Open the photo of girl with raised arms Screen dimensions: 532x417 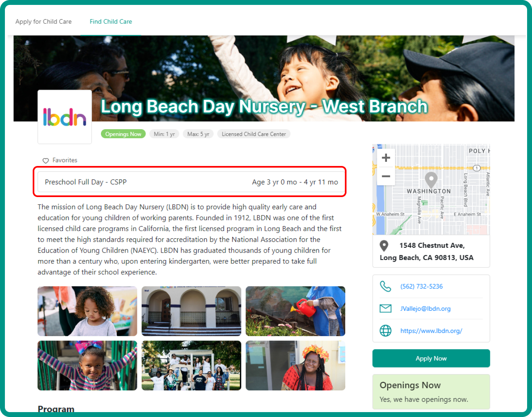87,365
